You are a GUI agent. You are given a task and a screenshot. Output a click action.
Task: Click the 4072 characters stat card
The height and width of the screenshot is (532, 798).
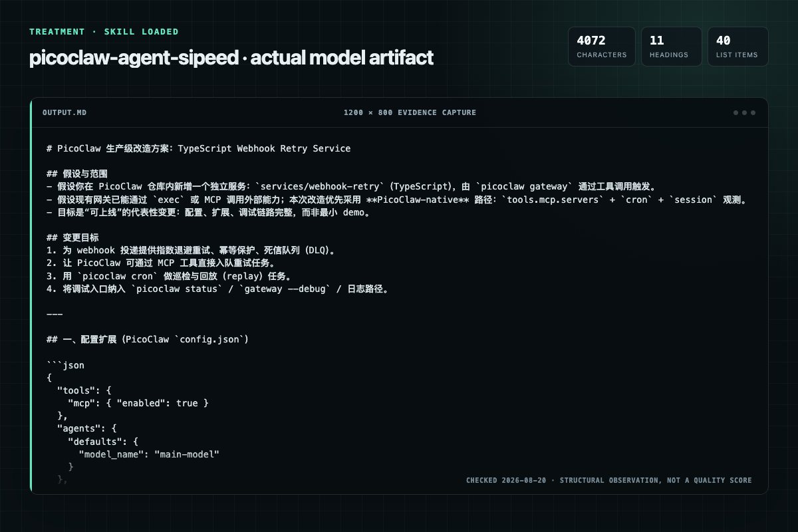(601, 47)
